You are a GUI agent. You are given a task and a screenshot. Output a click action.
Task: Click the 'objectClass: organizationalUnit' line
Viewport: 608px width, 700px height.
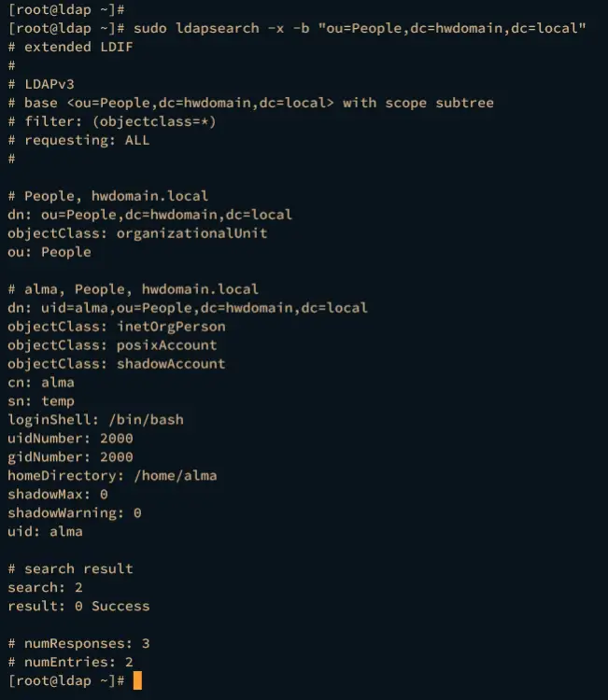pyautogui.click(x=137, y=233)
